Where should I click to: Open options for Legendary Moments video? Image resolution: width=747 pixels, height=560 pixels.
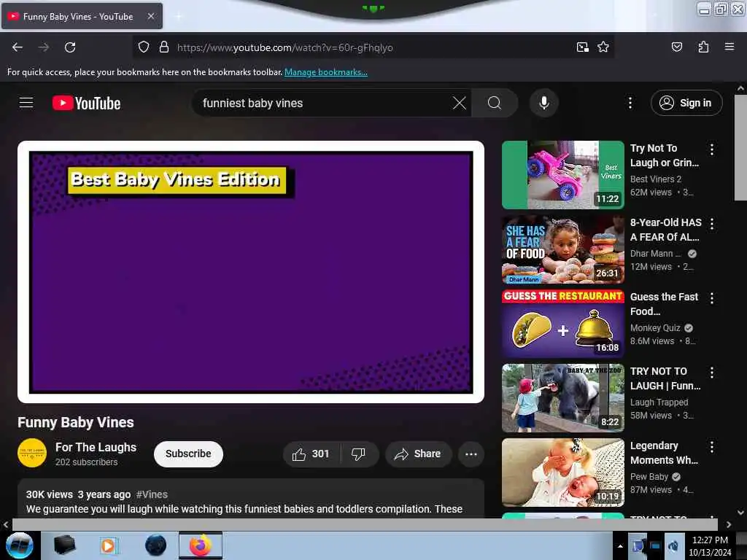[x=712, y=447]
